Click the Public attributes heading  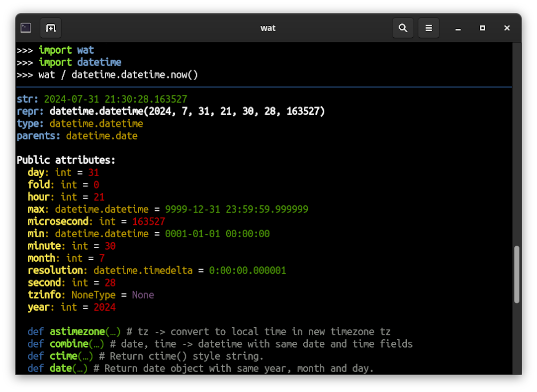pos(65,160)
